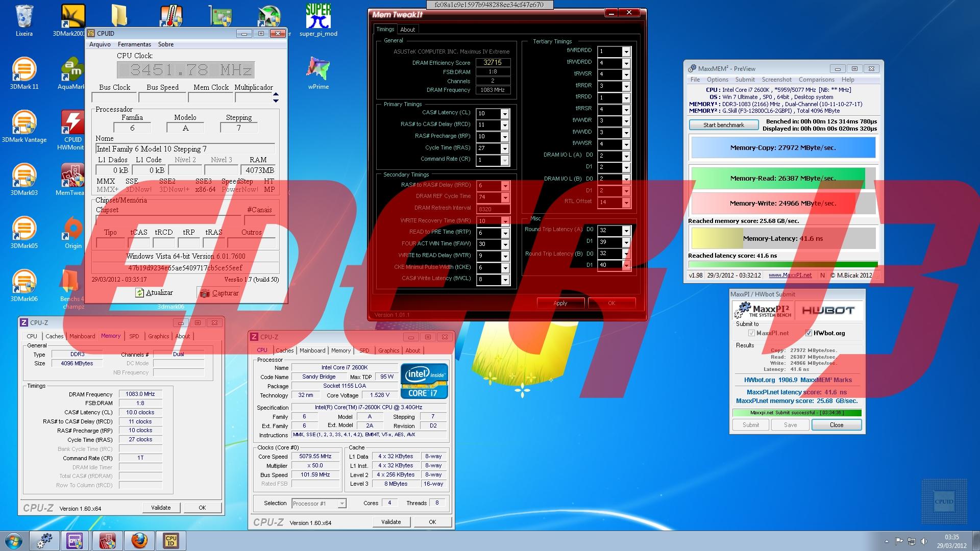Click DRAM Refresh Interval field showing 8320
Image resolution: width=980 pixels, height=551 pixels.
pos(493,209)
